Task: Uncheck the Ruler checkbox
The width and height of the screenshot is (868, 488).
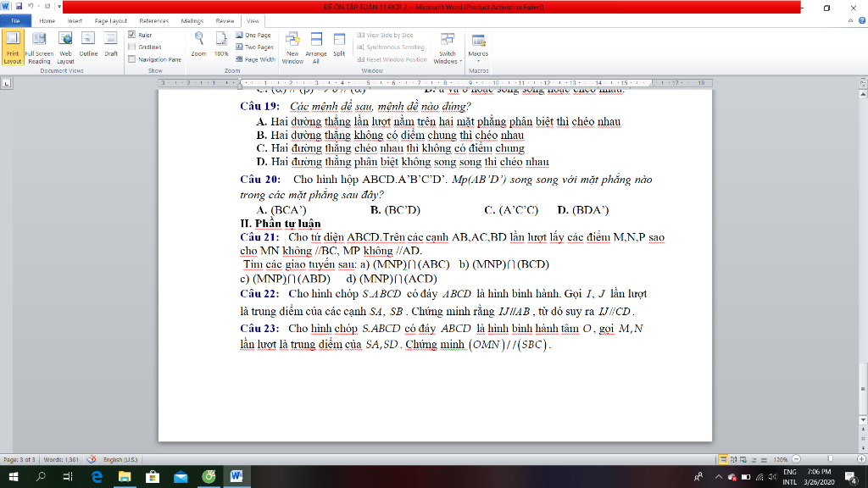Action: (x=131, y=35)
